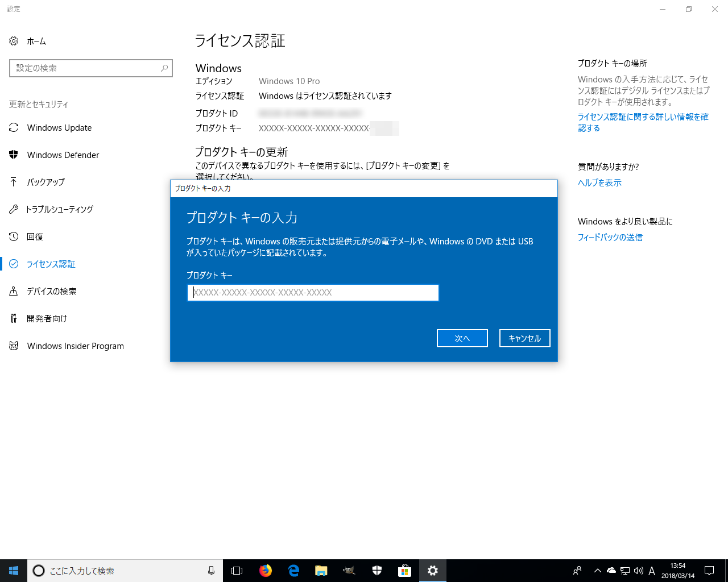Click the magnifier icon in settings search
The height and width of the screenshot is (582, 728).
164,68
